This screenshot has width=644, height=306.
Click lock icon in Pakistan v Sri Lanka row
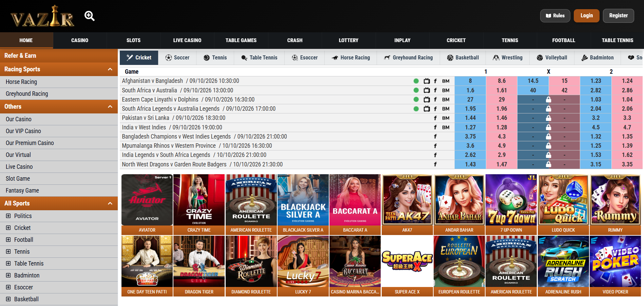[x=548, y=118]
